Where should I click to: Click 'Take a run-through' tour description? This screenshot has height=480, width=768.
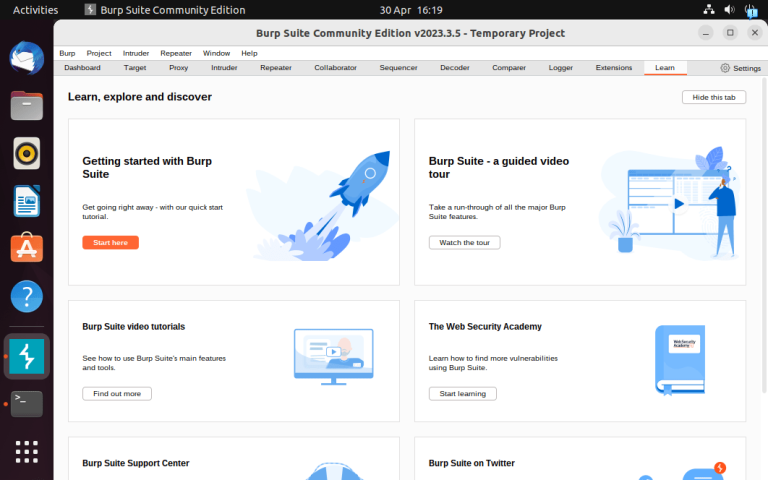coord(497,212)
